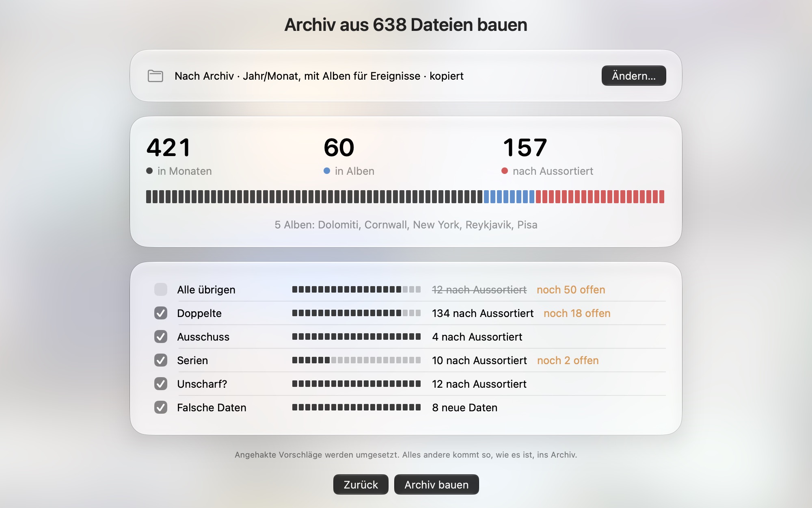This screenshot has height=508, width=812.
Task: Click the Doppelte progress bar
Action: coord(356,313)
